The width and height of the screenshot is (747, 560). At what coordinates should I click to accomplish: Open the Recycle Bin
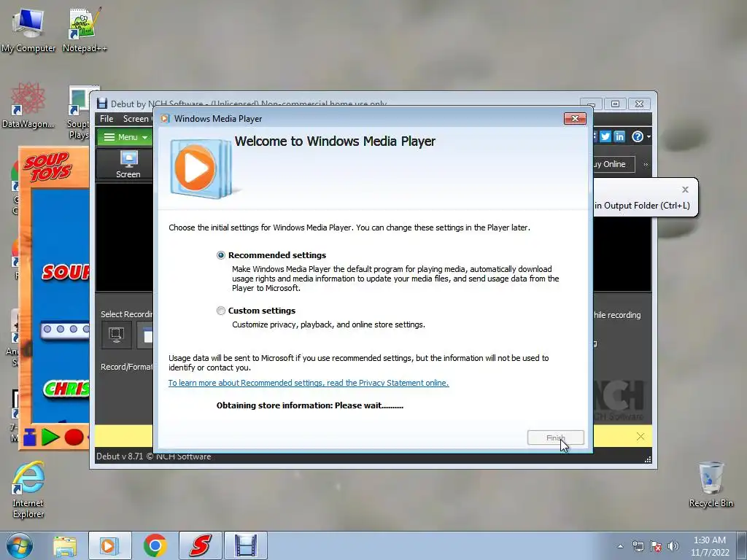(x=711, y=484)
